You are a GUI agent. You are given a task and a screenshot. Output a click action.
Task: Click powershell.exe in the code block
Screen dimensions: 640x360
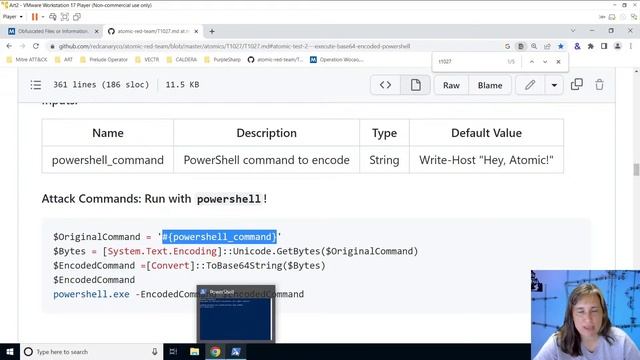[x=91, y=294]
